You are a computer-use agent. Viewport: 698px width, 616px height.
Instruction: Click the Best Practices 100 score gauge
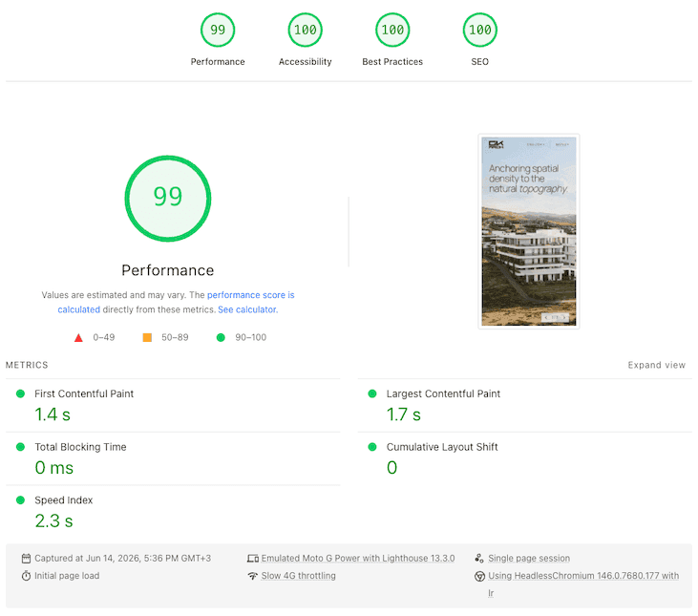pos(392,30)
